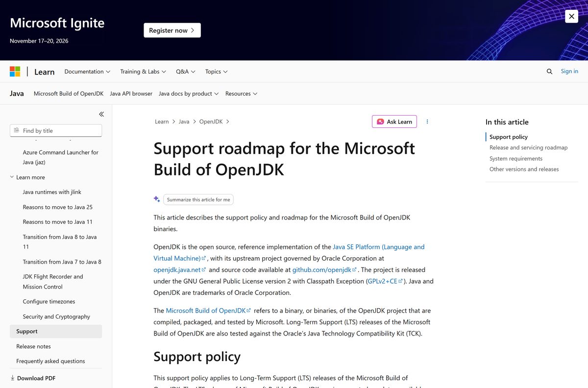The width and height of the screenshot is (588, 388).
Task: Open the Microsoft logo home link
Action: coord(15,72)
